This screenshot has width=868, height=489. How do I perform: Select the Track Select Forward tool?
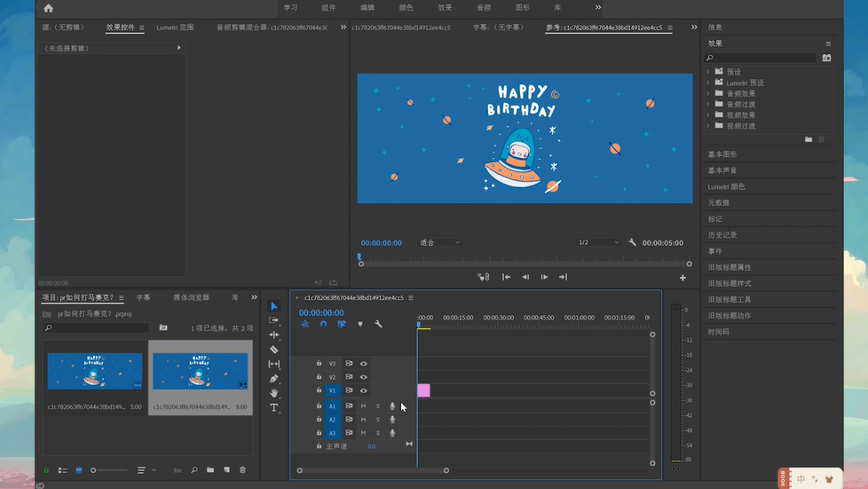click(x=274, y=320)
